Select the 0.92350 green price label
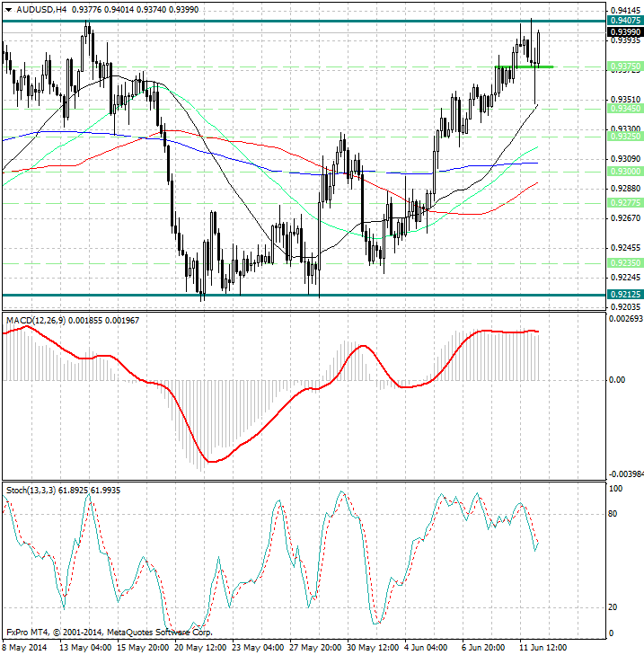644x655 pixels. pyautogui.click(x=624, y=262)
